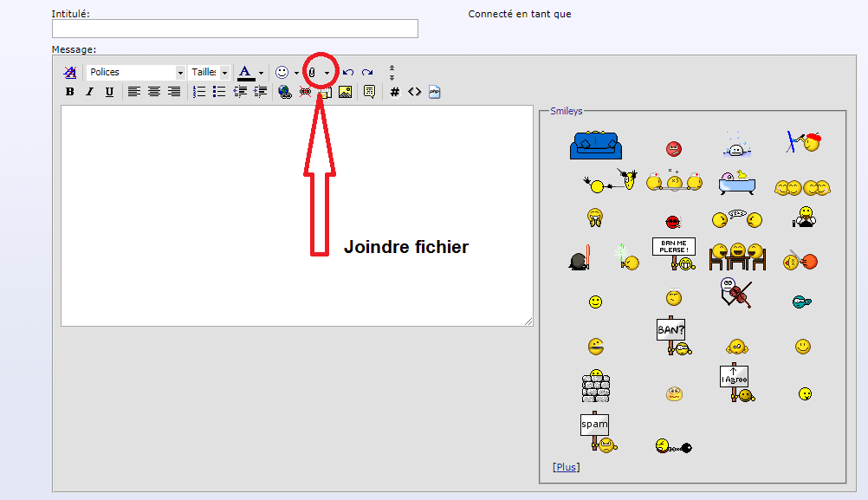This screenshot has height=500, width=868.
Task: Undo the last edit
Action: [348, 73]
